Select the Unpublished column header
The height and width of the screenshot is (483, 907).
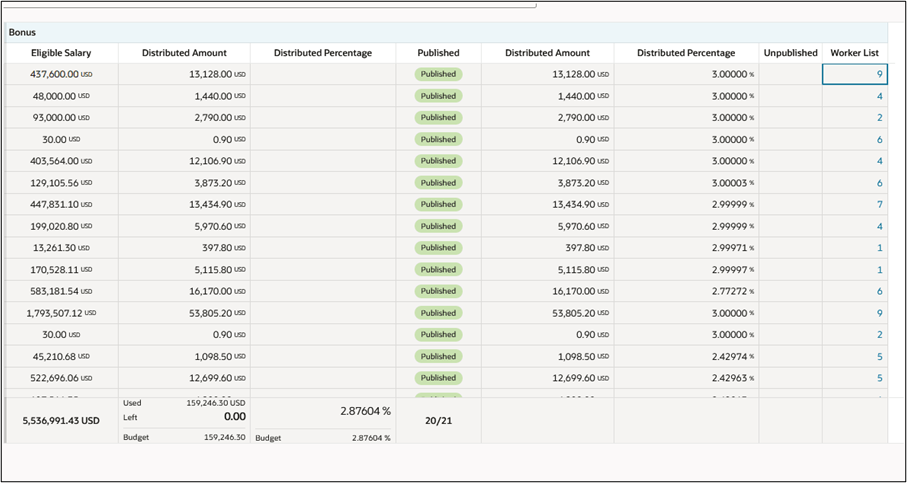point(790,53)
